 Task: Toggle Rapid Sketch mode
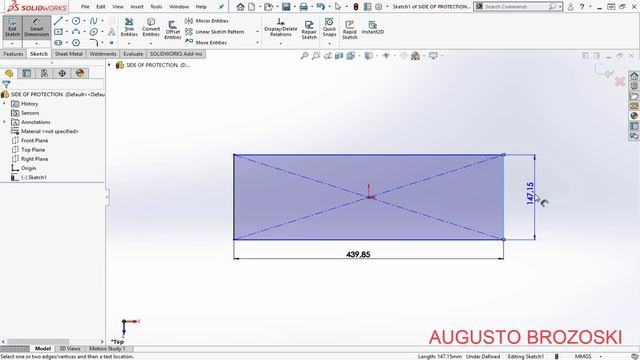[350, 30]
